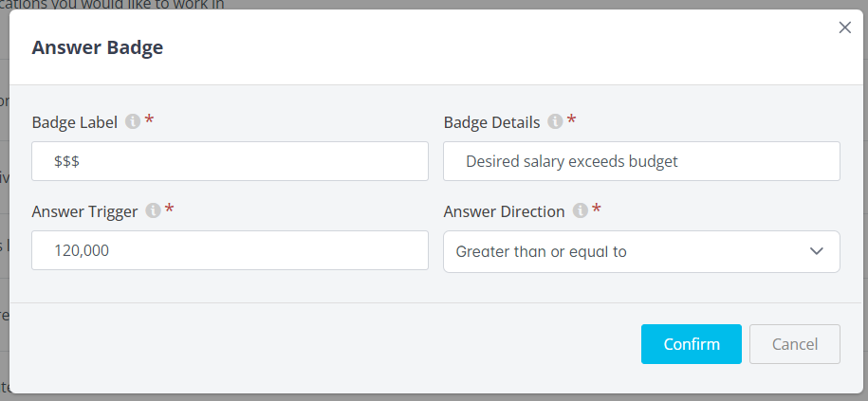Focus the Badge Label field containing $$$
The image size is (868, 401).
click(x=230, y=162)
